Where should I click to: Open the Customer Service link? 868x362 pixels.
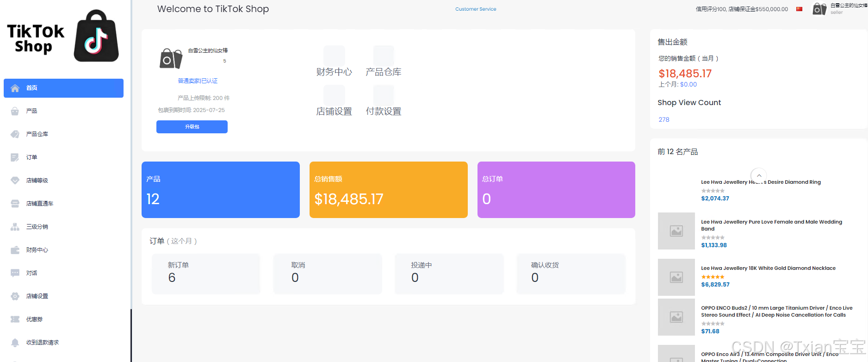476,9
